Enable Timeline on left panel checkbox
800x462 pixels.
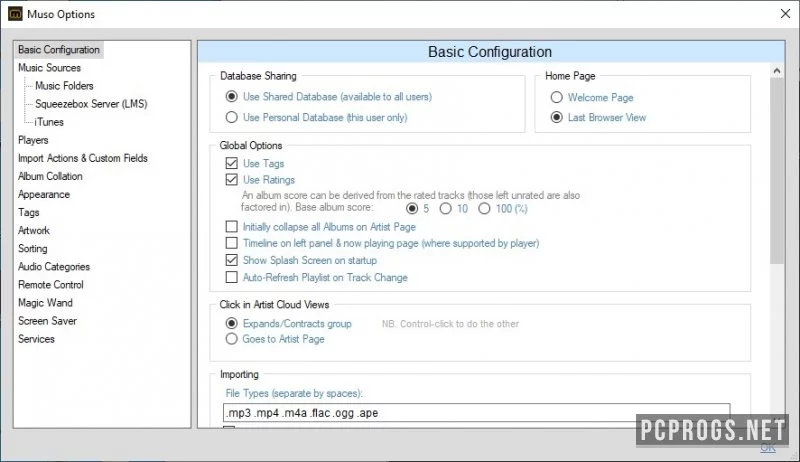pyautogui.click(x=232, y=243)
